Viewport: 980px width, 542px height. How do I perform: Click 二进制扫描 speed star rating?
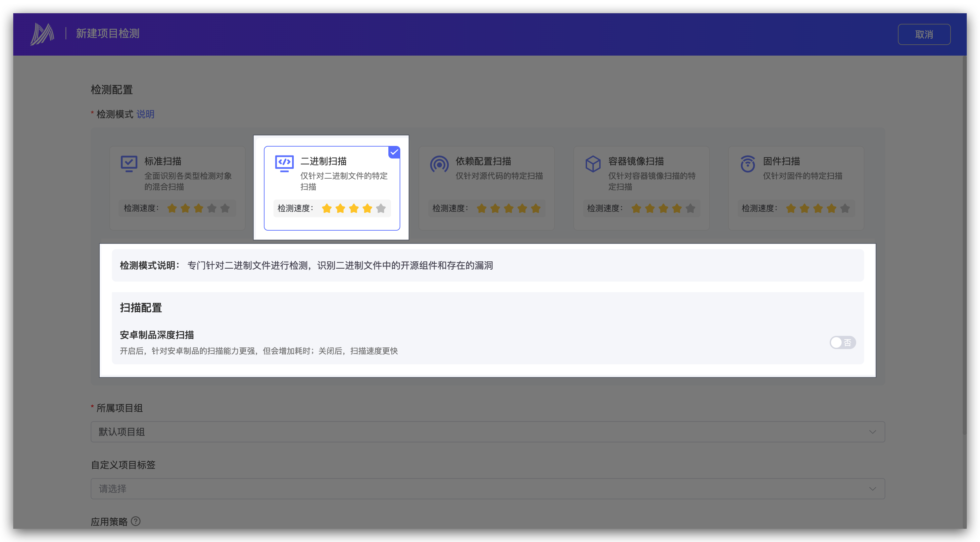click(x=353, y=208)
